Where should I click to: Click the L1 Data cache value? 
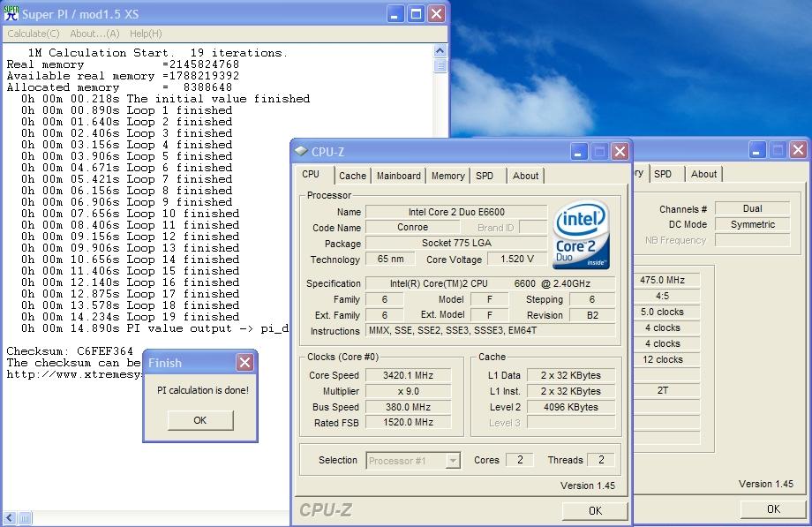[x=571, y=375]
